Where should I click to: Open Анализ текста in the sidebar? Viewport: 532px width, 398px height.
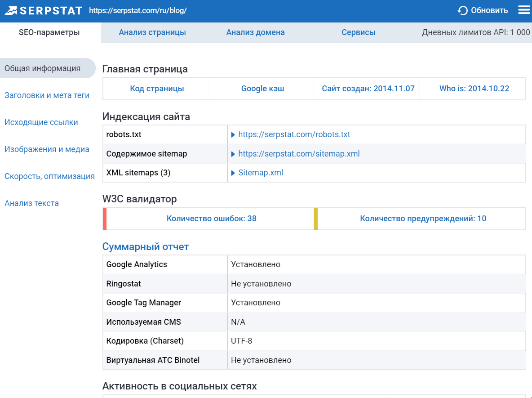click(x=31, y=203)
